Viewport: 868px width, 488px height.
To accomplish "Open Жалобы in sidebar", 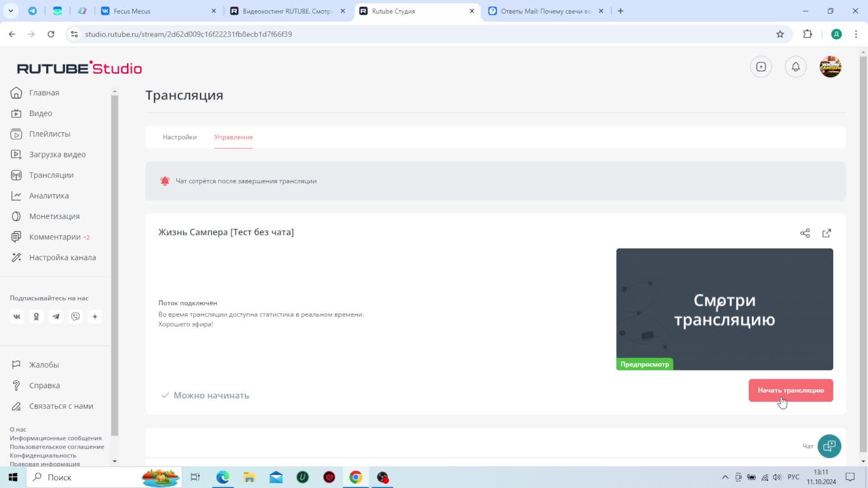I will click(x=35, y=365).
